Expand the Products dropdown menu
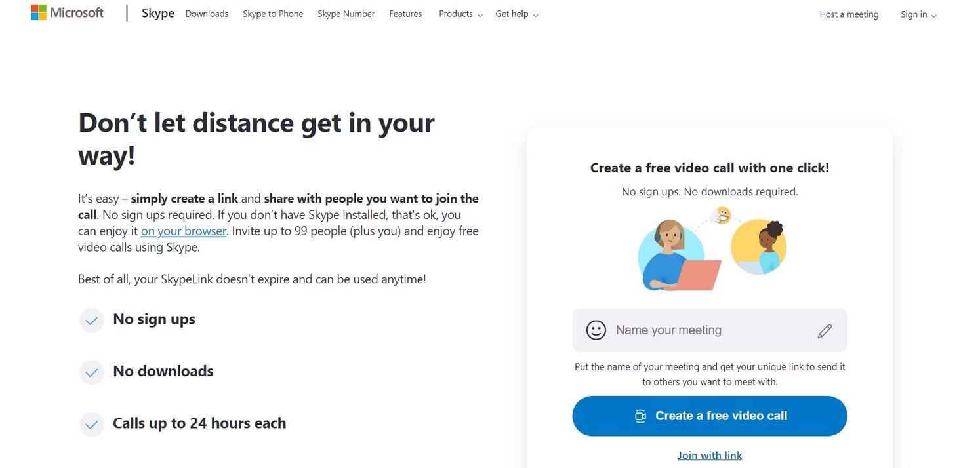The image size is (980, 468). [460, 14]
